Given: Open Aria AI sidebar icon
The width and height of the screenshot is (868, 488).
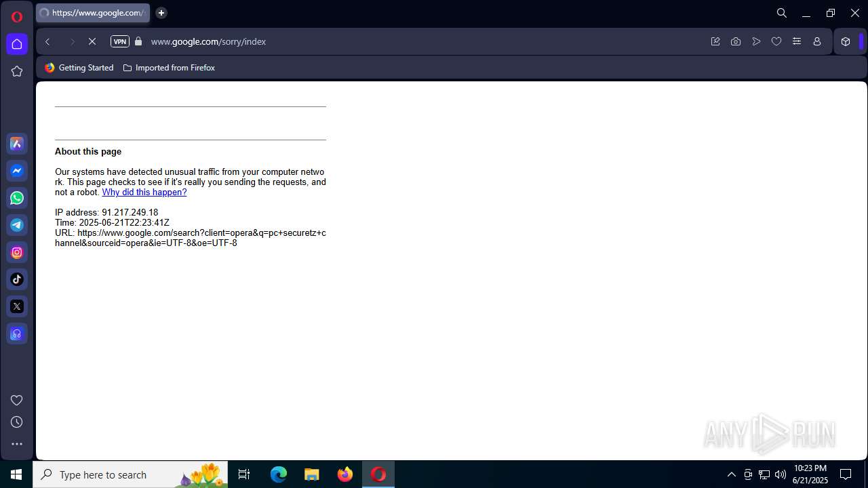Looking at the screenshot, I should click(17, 144).
